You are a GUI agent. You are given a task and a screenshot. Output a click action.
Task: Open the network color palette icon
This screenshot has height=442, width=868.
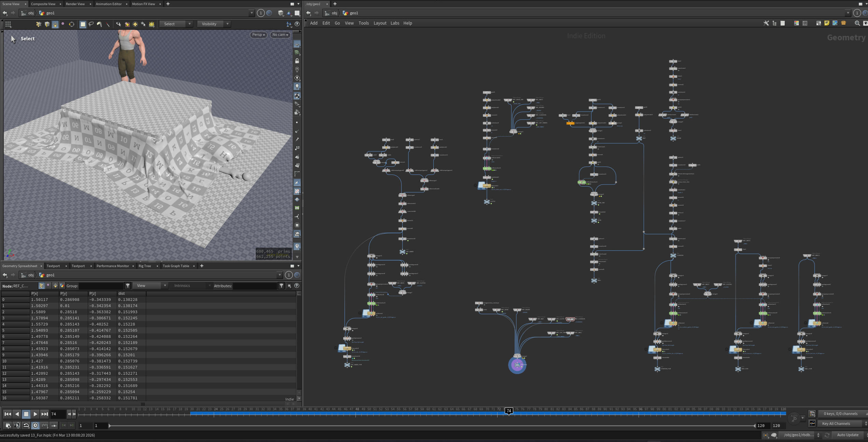[796, 23]
